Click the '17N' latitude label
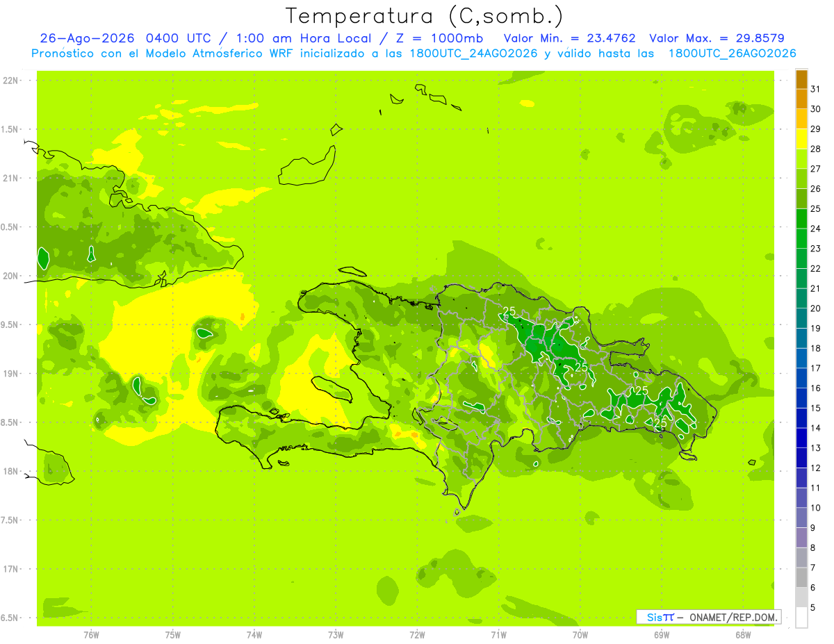Screen dimensions: 834x644 [11, 569]
